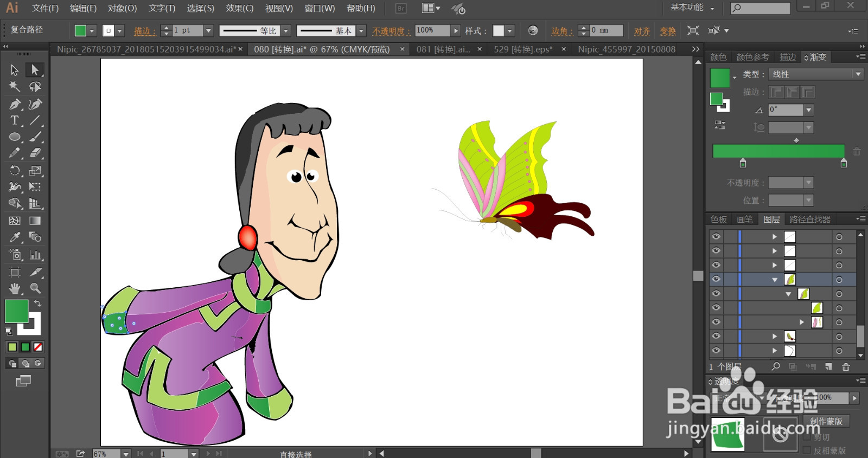The width and height of the screenshot is (868, 458).
Task: Toggle visibility of sixth layer row
Action: pyautogui.click(x=716, y=307)
